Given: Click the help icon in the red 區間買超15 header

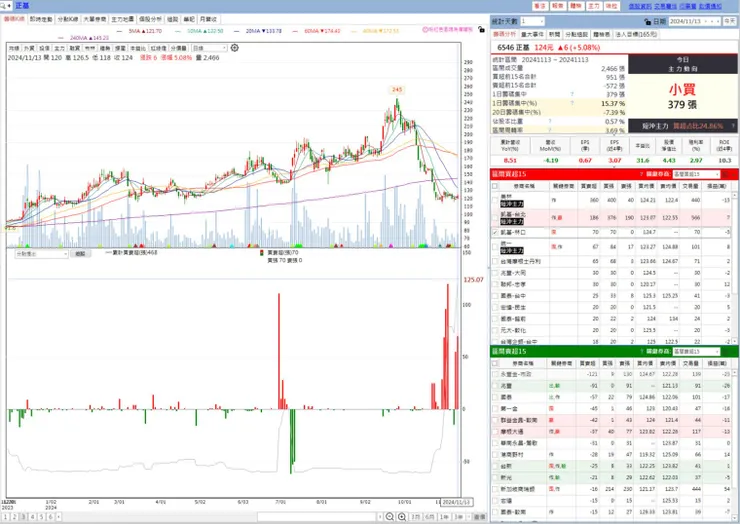Looking at the screenshot, I should 641,174.
